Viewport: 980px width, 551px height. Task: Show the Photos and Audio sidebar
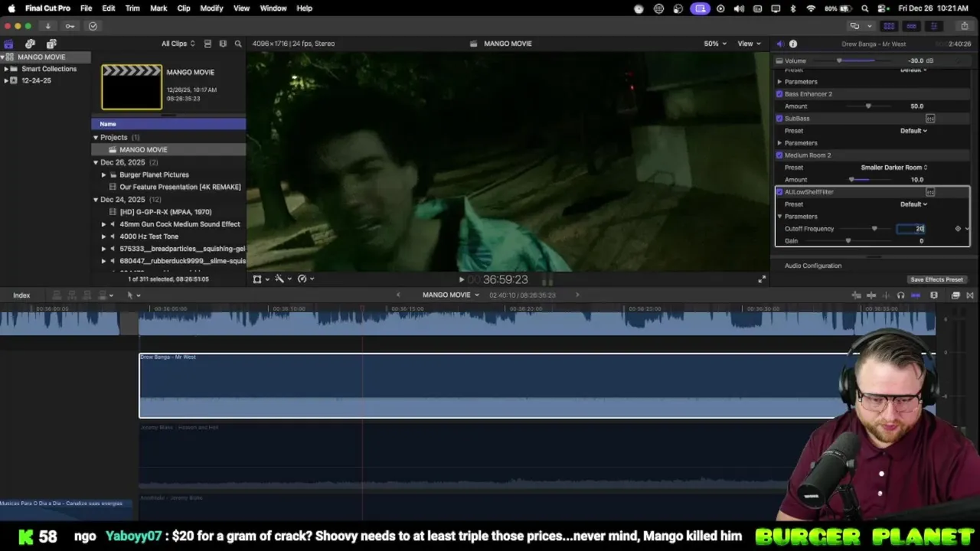tap(30, 44)
